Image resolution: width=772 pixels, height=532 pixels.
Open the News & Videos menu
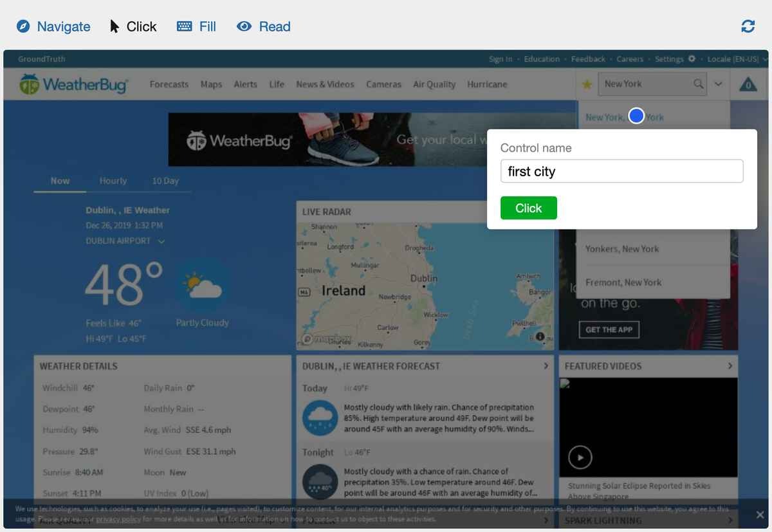coord(325,84)
